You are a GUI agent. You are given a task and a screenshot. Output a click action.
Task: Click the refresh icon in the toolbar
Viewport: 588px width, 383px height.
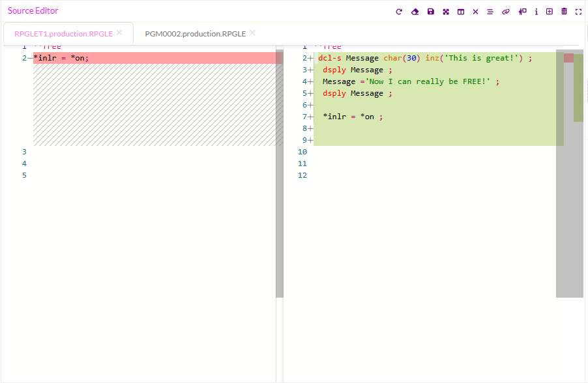pyautogui.click(x=399, y=12)
